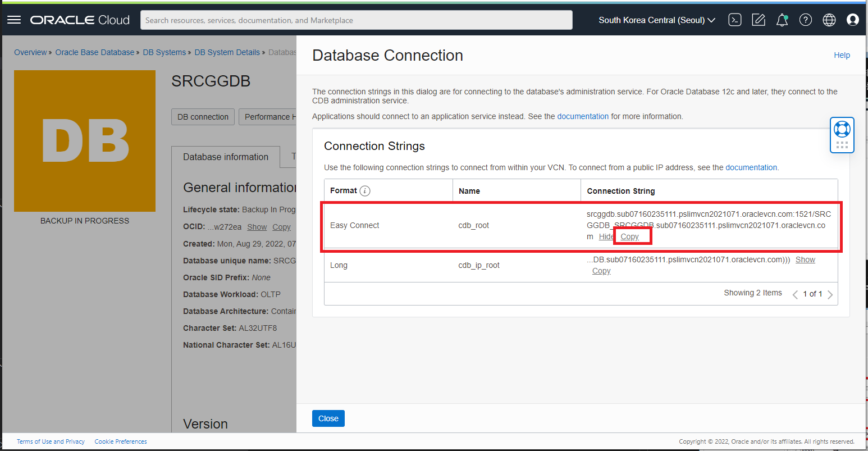Copy the OCID value
Screen dimensions: 868x451
point(281,227)
